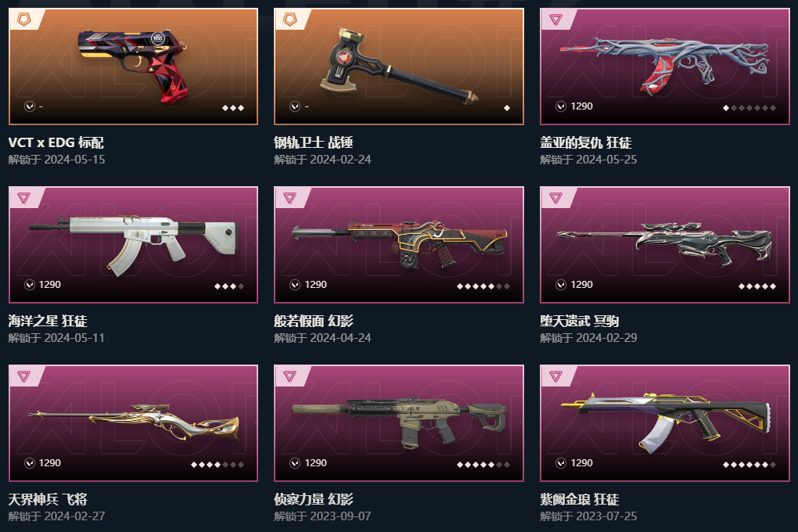Click the 1290 price on 侦察力量 幻影 card
Image resolution: width=798 pixels, height=532 pixels.
point(315,463)
